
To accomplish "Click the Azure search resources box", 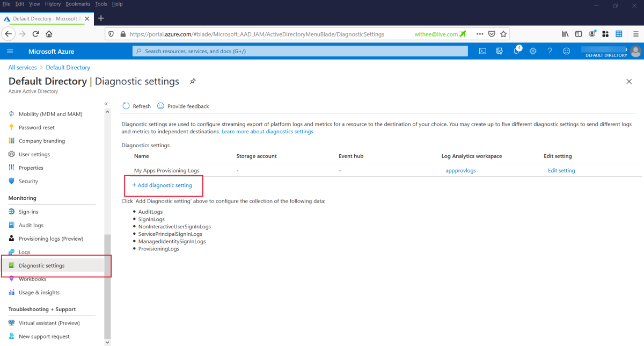I will click(x=300, y=51).
